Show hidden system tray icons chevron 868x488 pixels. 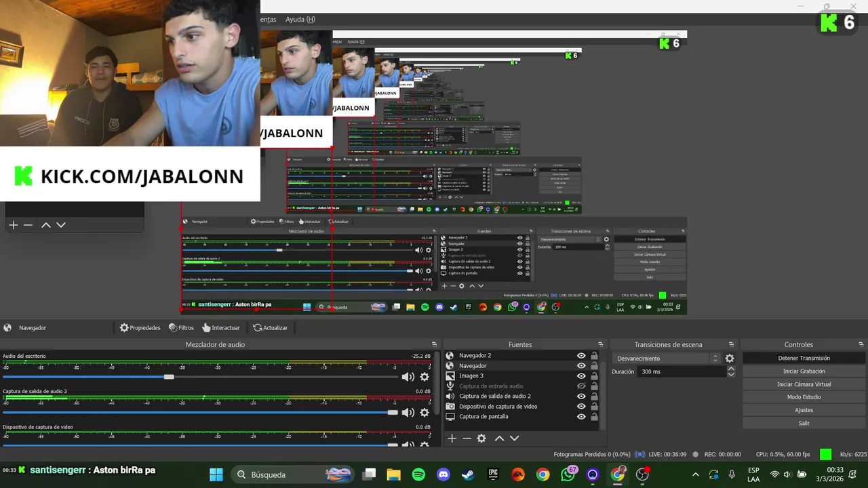pyautogui.click(x=695, y=474)
